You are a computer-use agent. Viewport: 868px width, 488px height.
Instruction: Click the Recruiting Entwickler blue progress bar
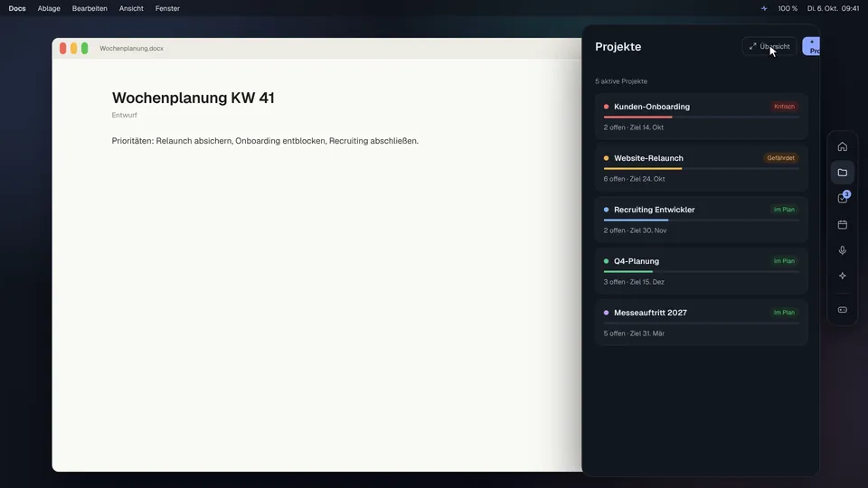point(636,221)
